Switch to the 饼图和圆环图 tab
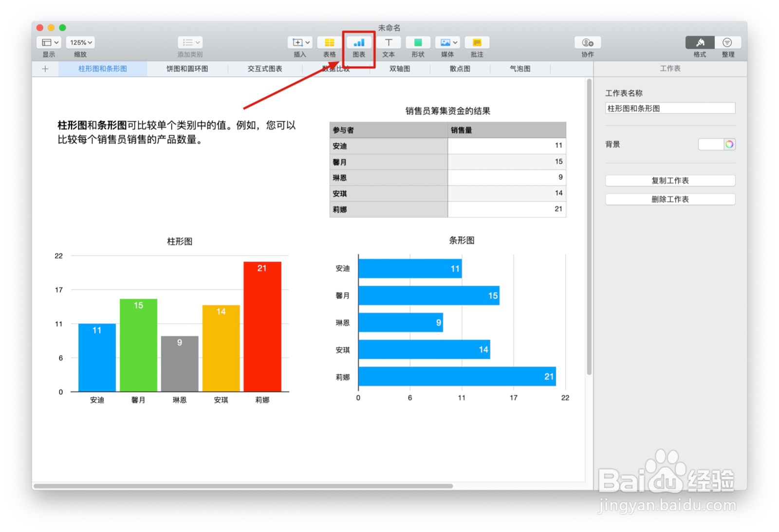The height and width of the screenshot is (532, 779). coord(187,69)
